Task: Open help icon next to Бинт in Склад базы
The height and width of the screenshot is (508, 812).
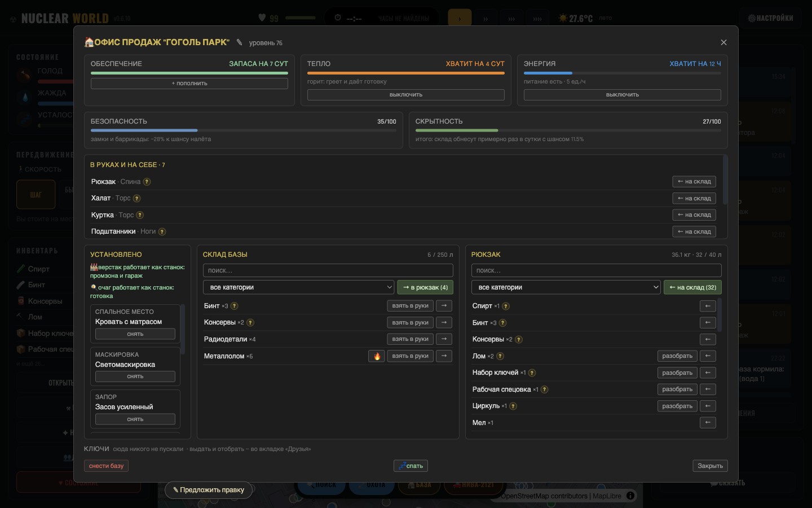Action: coord(235,306)
